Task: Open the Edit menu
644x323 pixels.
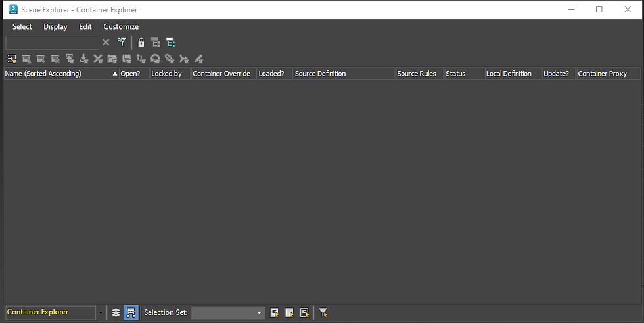Action: (85, 27)
